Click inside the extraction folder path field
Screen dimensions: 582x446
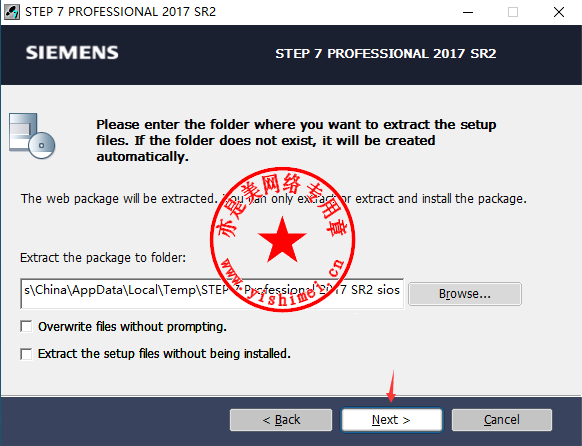(212, 293)
